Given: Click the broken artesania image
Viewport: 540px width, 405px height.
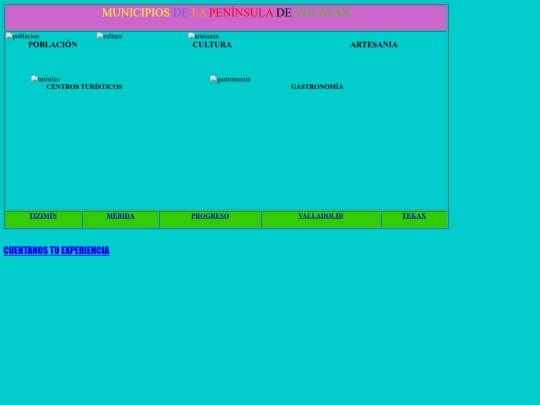Looking at the screenshot, I should pyautogui.click(x=203, y=36).
